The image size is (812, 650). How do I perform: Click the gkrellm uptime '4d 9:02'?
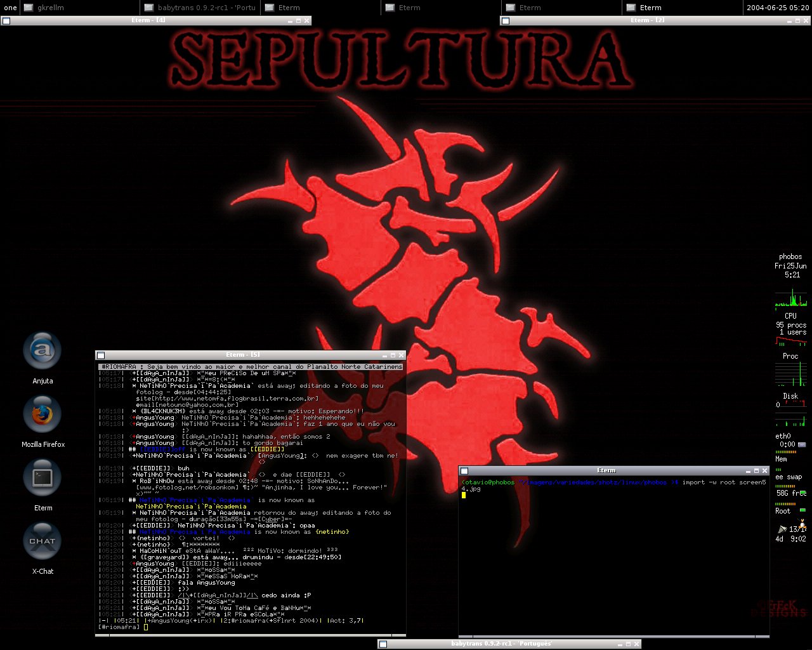[x=790, y=539]
